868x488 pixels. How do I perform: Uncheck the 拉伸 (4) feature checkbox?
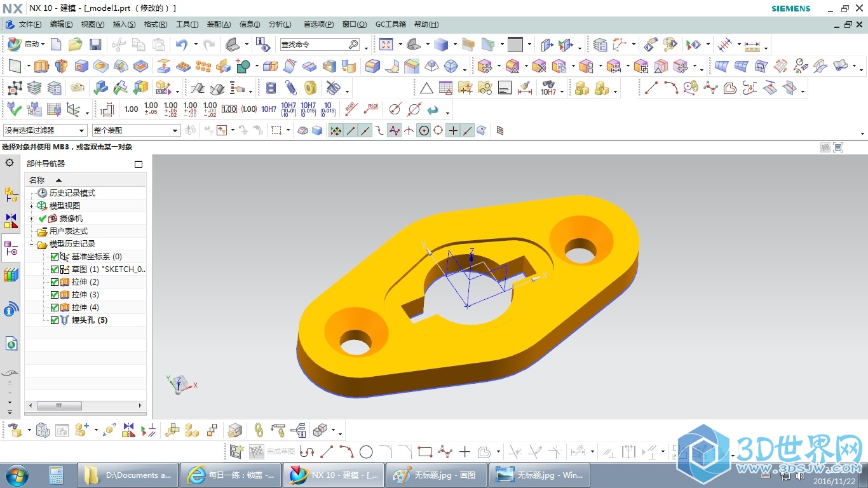pos(54,308)
